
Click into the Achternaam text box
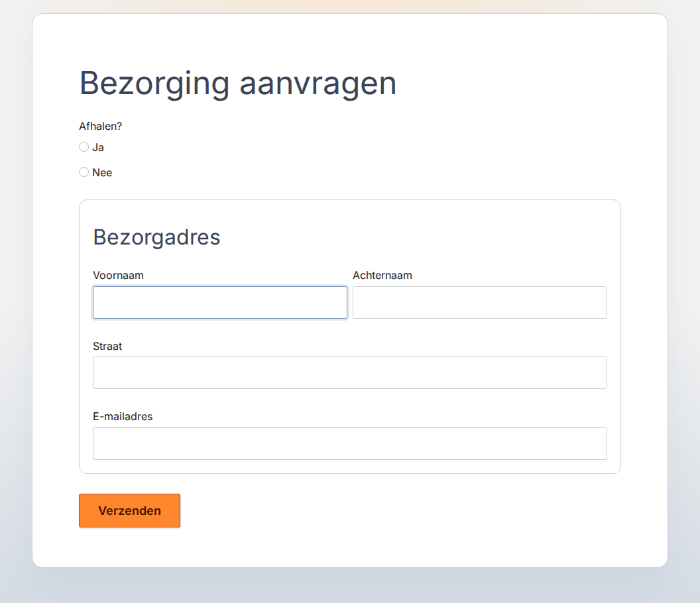click(480, 303)
